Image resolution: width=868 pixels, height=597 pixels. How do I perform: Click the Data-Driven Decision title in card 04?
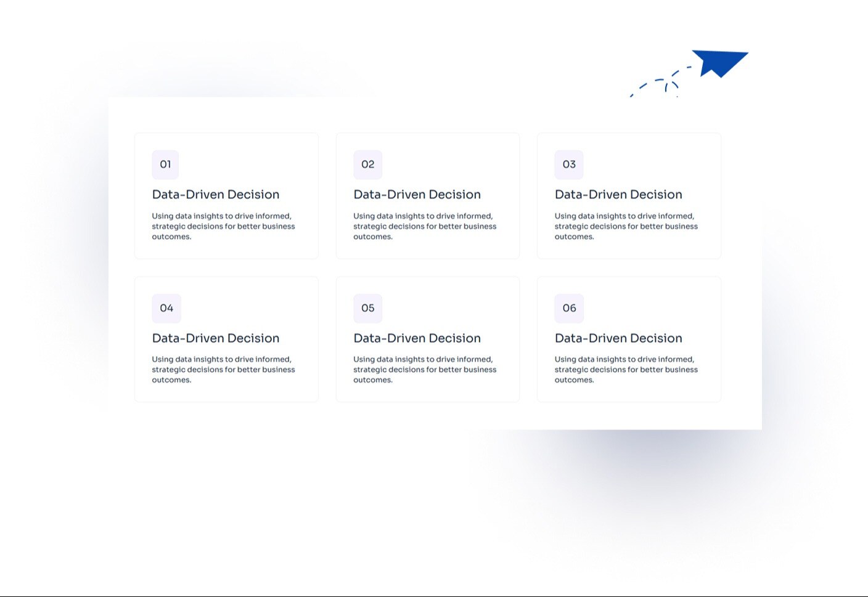[216, 338]
